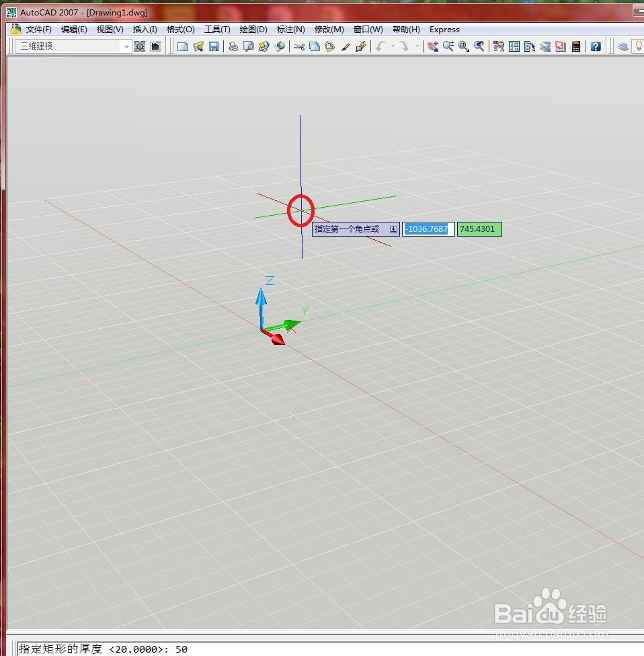Click the AutoCAD document icon in menu bar
Image resolution: width=644 pixels, height=656 pixels.
point(16,29)
